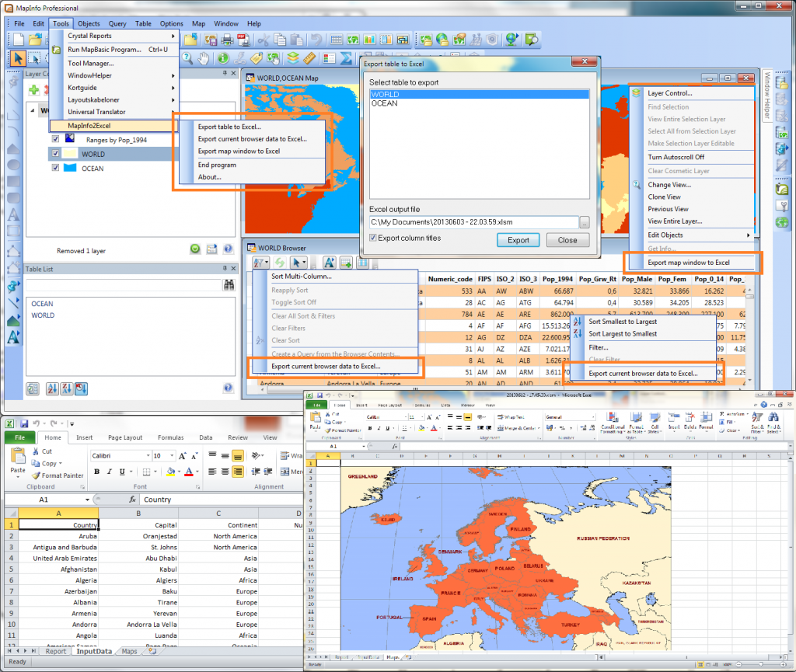Sort ascending using the A-Z icon below Table List
This screenshot has width=796, height=672.
[x=53, y=388]
